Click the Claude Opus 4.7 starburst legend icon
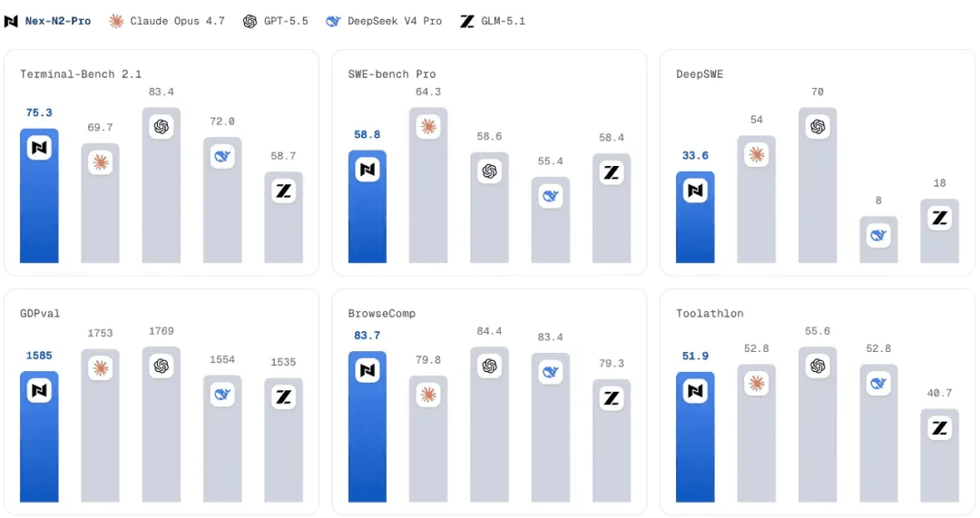Image resolution: width=980 pixels, height=518 pixels. 116,21
